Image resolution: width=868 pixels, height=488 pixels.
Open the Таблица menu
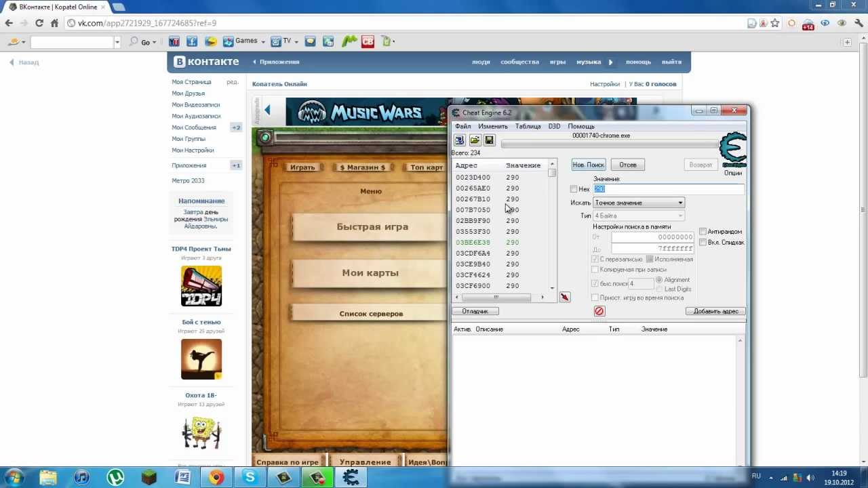(528, 126)
